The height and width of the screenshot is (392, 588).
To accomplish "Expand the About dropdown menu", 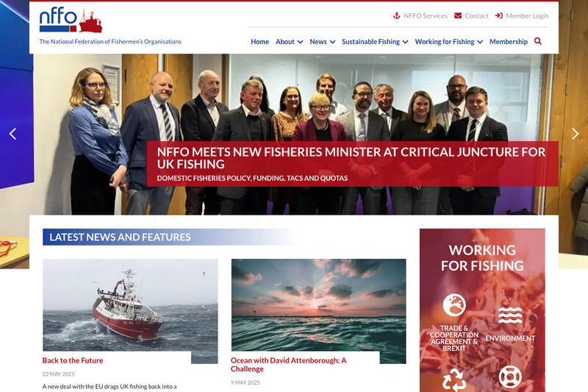I will point(289,42).
